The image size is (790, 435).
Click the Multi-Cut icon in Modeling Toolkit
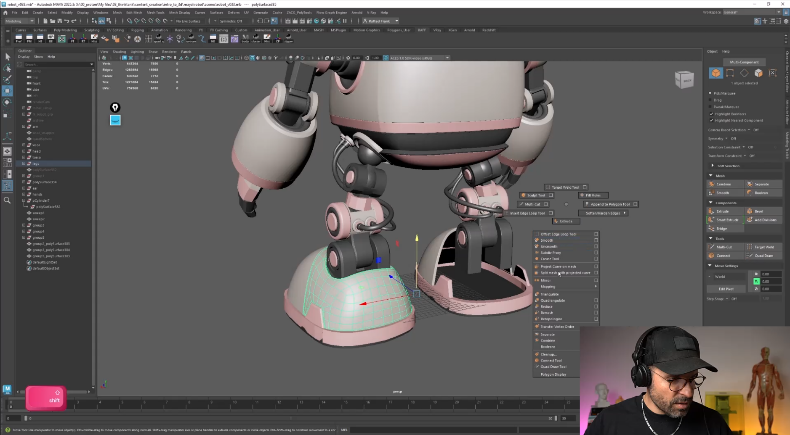tap(712, 247)
